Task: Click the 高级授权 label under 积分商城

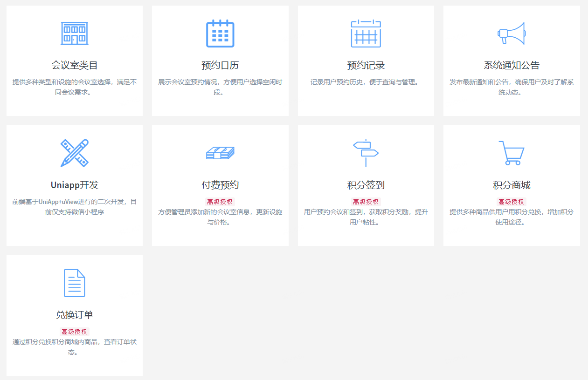Action: (x=512, y=202)
